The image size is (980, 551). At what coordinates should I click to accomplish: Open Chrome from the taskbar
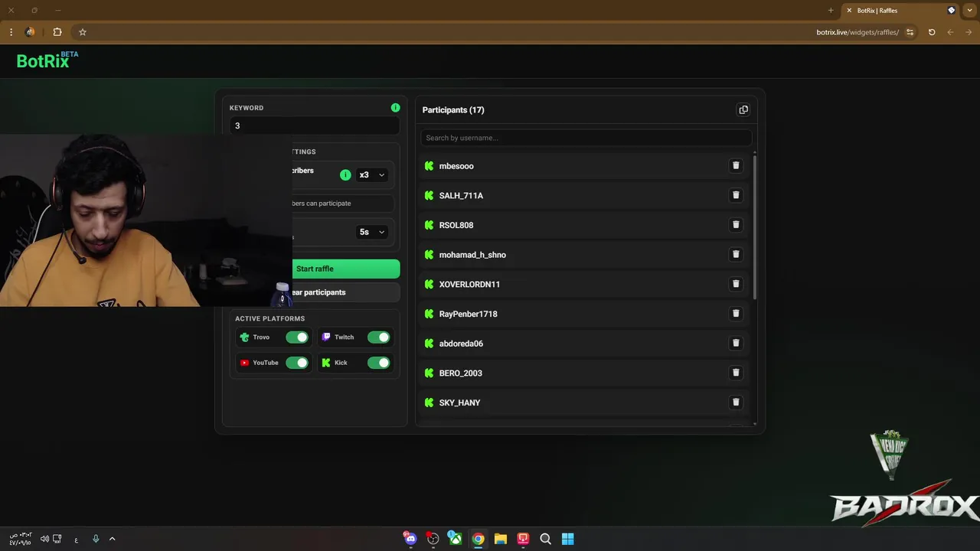coord(478,539)
